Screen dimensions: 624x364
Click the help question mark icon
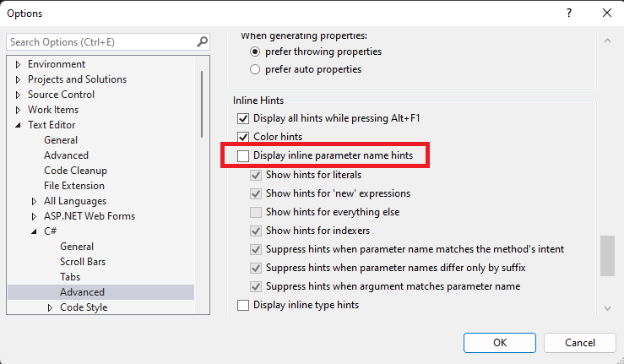point(569,14)
